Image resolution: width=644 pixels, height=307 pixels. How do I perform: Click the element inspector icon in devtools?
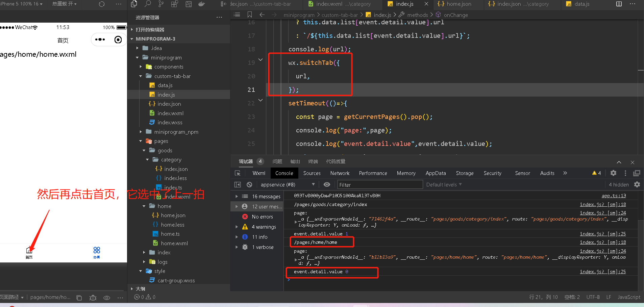[x=238, y=173]
